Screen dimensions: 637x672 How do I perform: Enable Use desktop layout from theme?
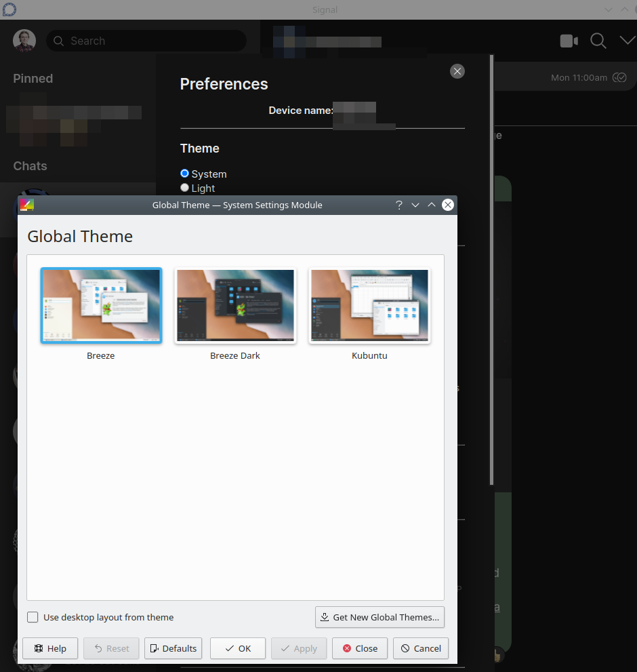[33, 617]
